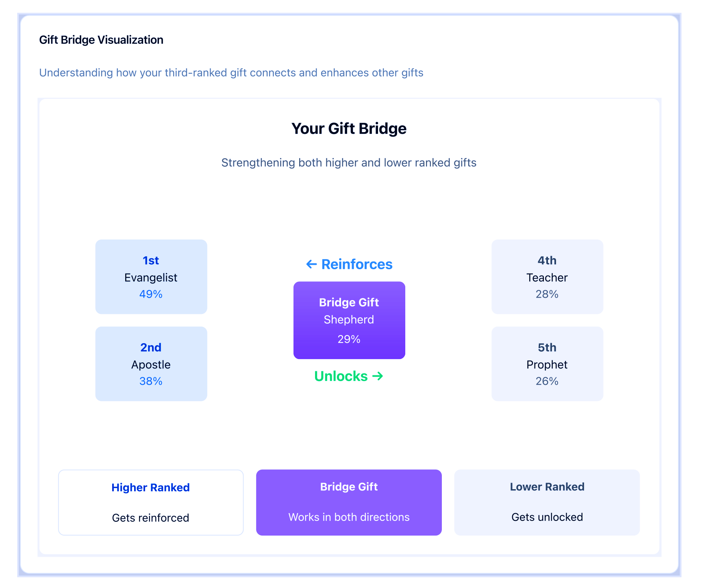715x588 pixels.
Task: Select the 1st Evangelist gift card
Action: [151, 277]
